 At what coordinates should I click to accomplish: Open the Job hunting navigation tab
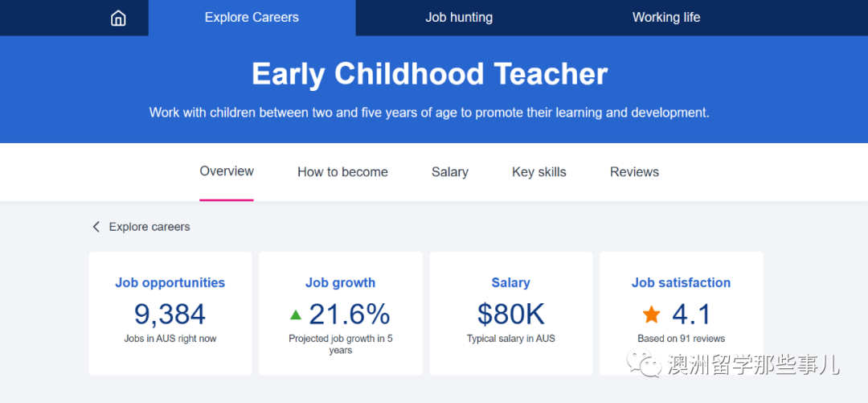459,18
